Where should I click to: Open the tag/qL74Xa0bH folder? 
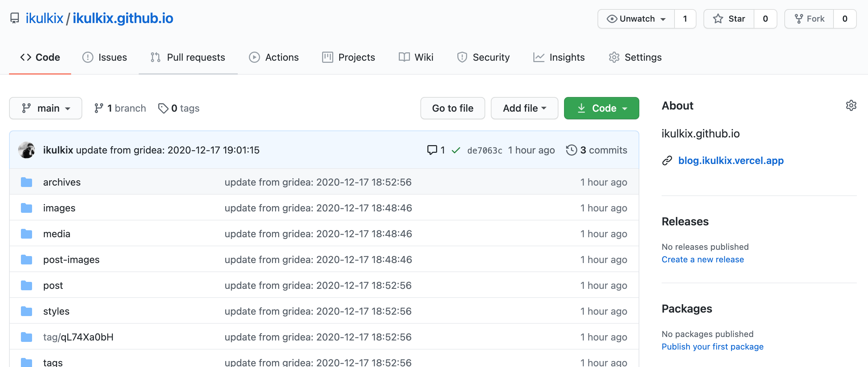78,337
